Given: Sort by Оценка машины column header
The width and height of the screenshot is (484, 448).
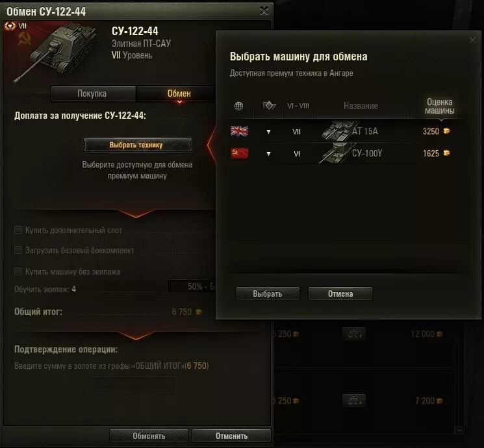Looking at the screenshot, I should coord(439,106).
